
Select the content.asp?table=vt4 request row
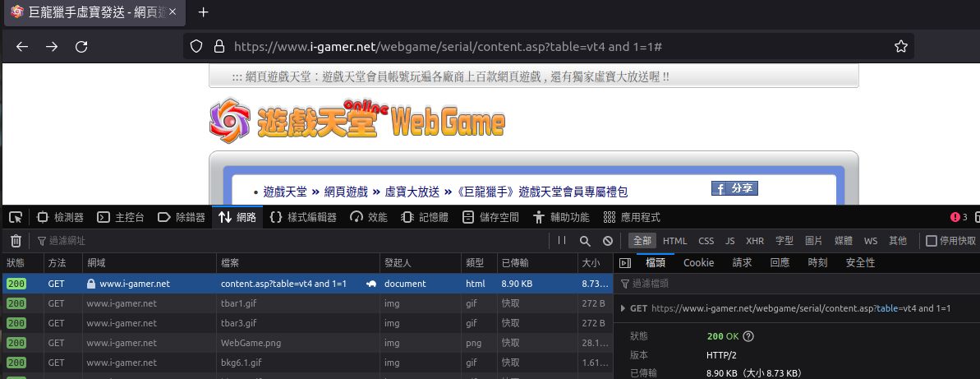(x=306, y=284)
